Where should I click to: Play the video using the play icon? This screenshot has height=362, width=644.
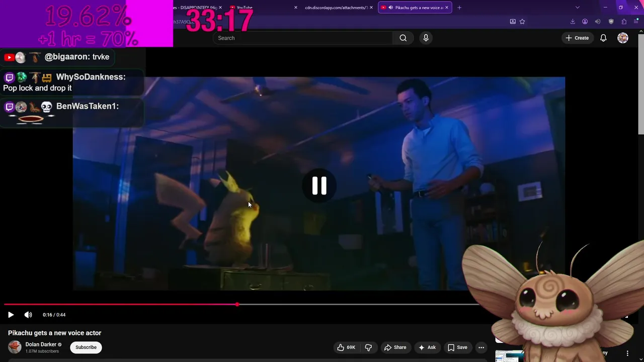(11, 315)
